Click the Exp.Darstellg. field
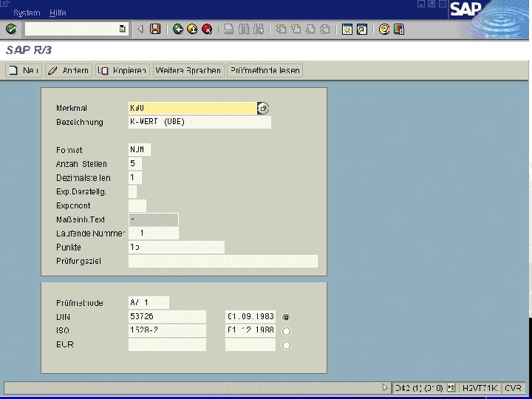Viewport: 532px width, 399px height. point(133,191)
